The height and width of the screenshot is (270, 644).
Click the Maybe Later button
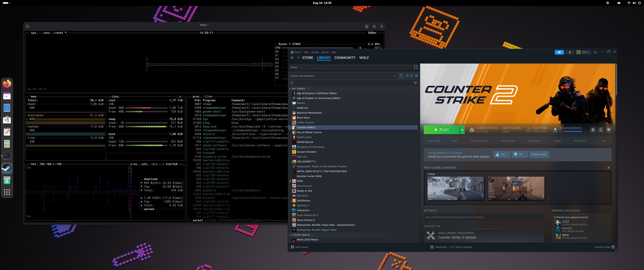(539, 154)
